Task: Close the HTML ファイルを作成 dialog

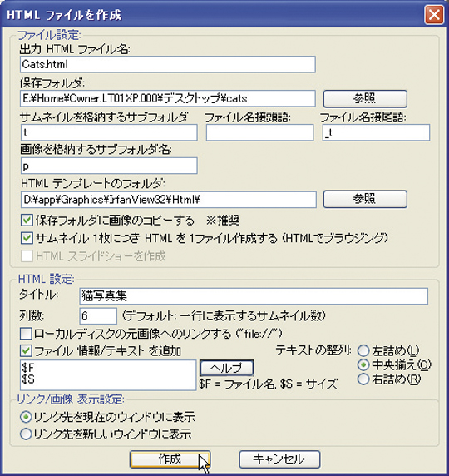Action: 434,15
